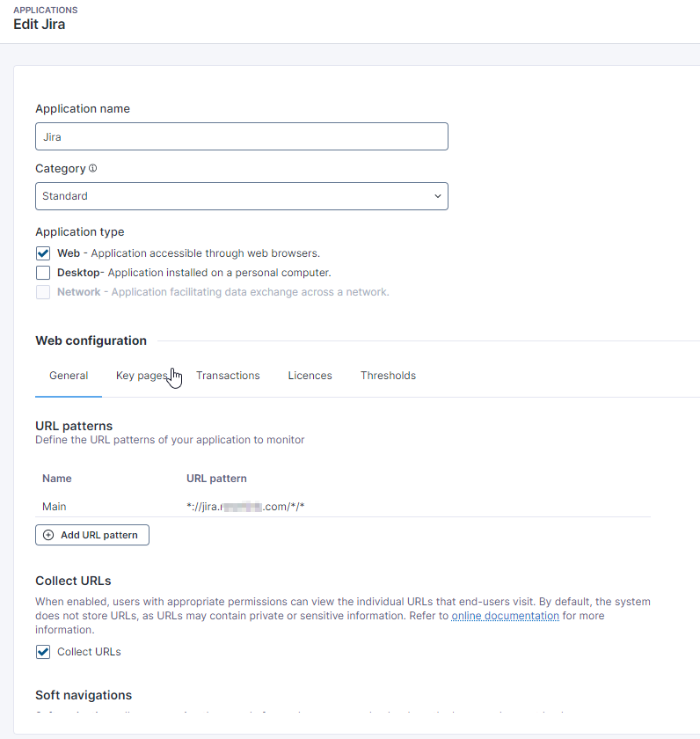Open the Category dropdown showing Standard
The height and width of the screenshot is (739, 700).
coord(241,196)
